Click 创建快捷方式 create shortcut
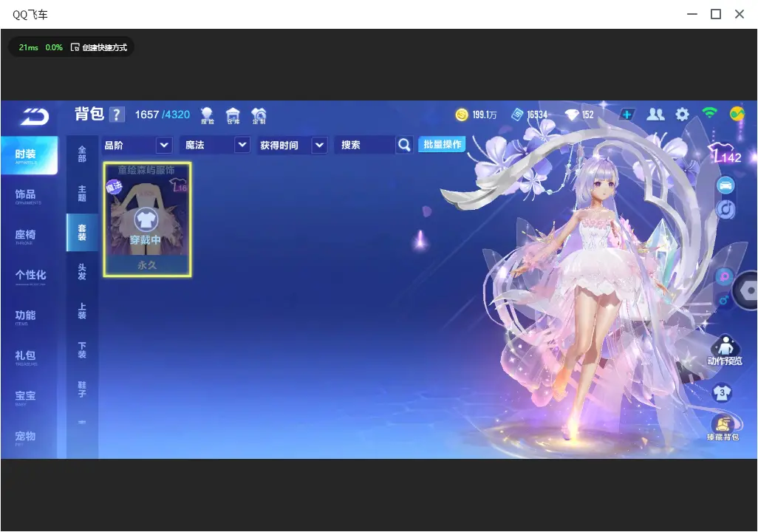 pos(99,47)
